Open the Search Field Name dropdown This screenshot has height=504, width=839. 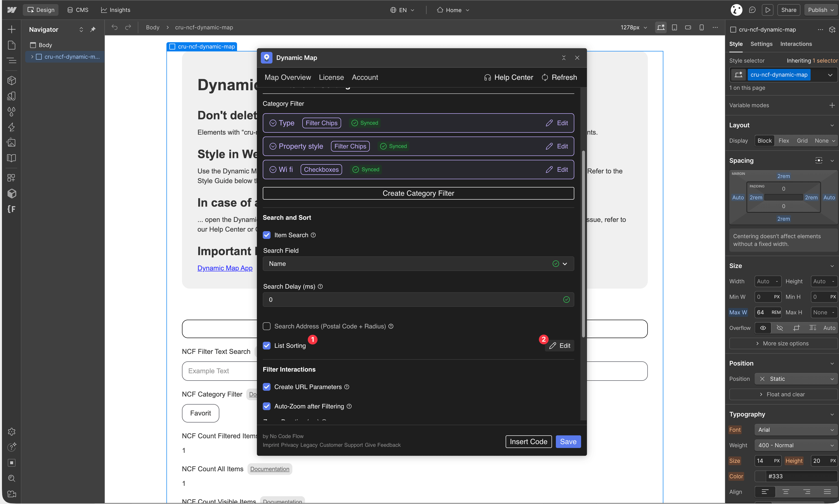[x=418, y=264]
